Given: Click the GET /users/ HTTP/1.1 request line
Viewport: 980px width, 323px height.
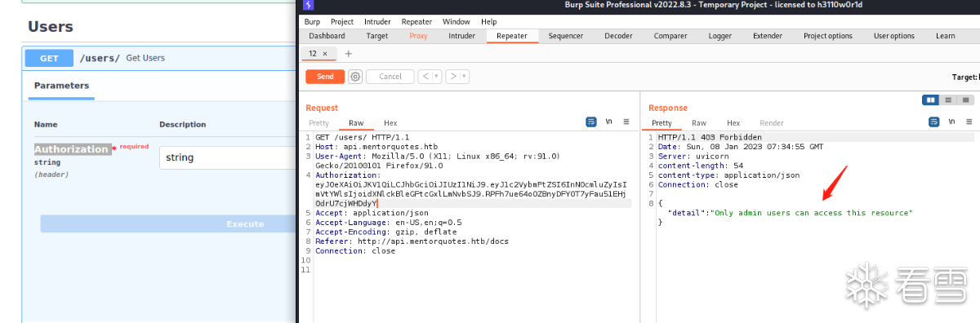Looking at the screenshot, I should 362,137.
